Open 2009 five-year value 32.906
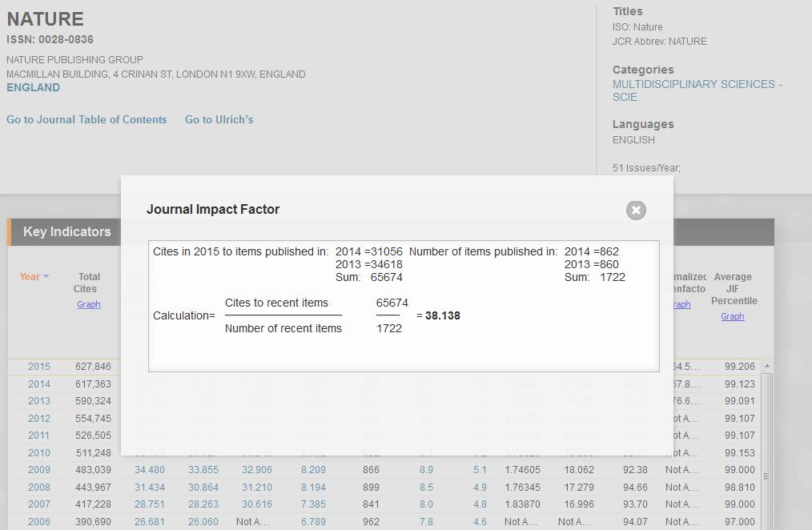The image size is (812, 530). (x=257, y=470)
